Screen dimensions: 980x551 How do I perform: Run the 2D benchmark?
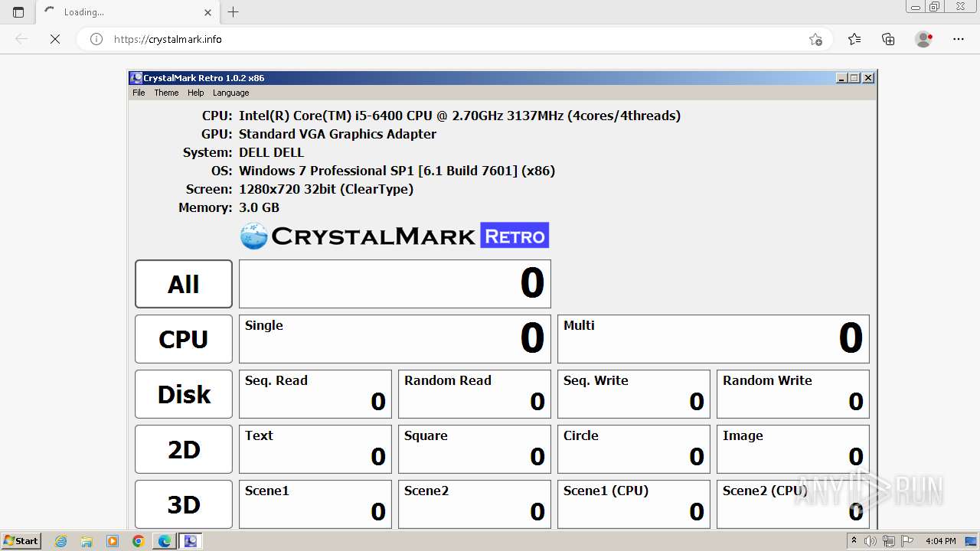point(184,449)
